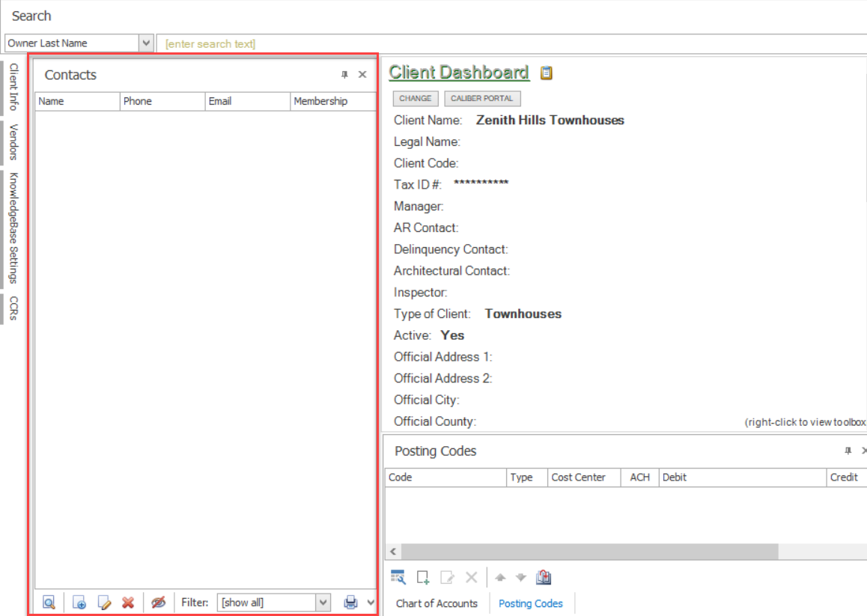Image resolution: width=867 pixels, height=616 pixels.
Task: Focus the enter search text field
Action: pyautogui.click(x=511, y=43)
